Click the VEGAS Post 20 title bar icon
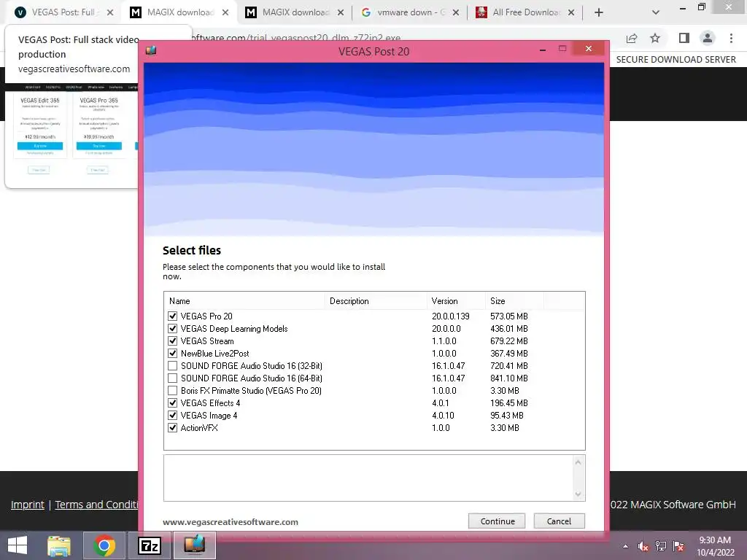This screenshot has width=747, height=560. (151, 50)
